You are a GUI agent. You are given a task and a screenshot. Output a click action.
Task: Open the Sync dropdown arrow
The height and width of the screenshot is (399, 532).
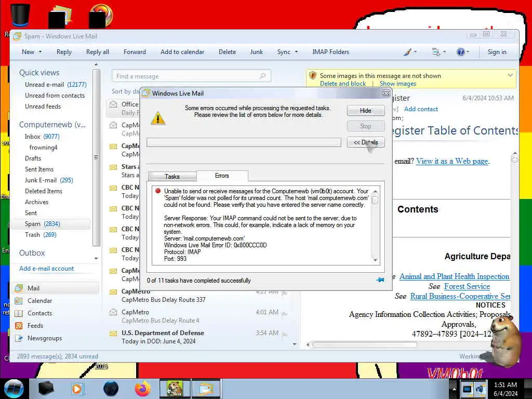[x=296, y=52]
